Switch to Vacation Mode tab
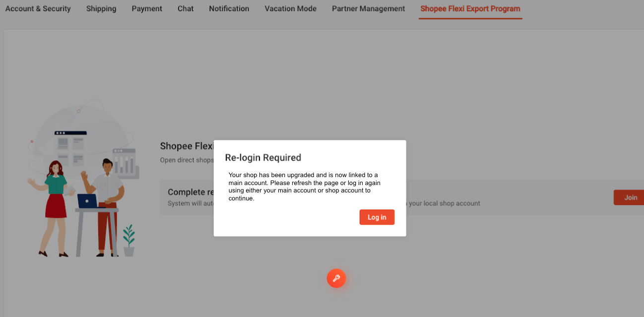The width and height of the screenshot is (644, 317). 290,9
